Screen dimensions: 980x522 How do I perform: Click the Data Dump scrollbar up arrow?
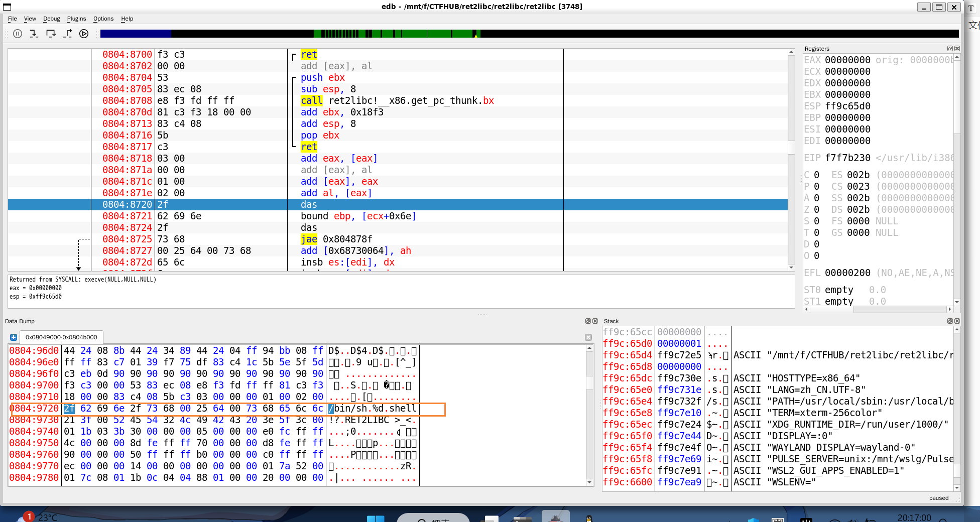click(x=589, y=348)
